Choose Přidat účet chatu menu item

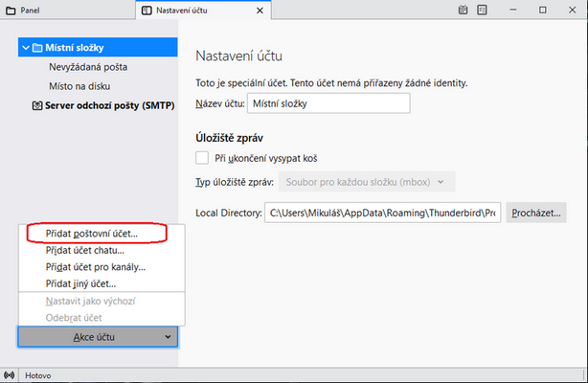[85, 250]
